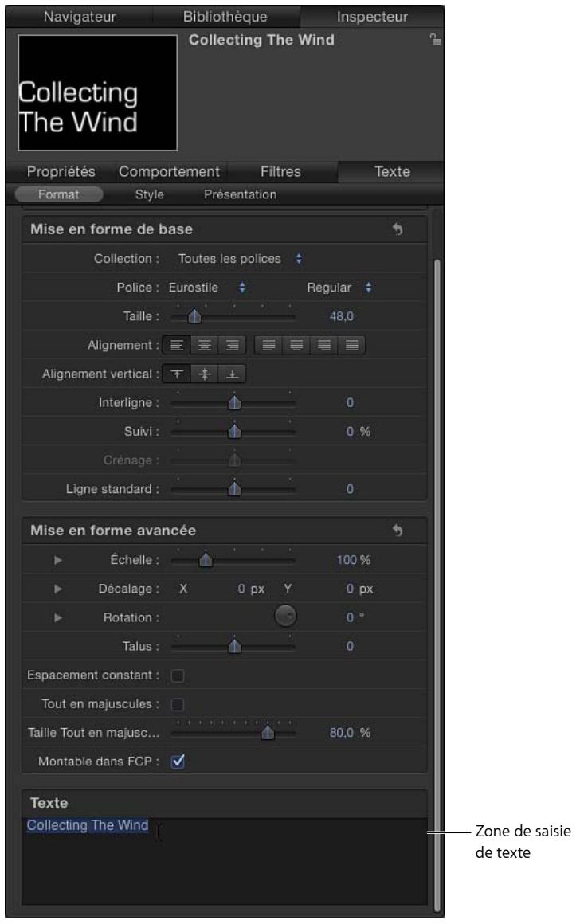The height and width of the screenshot is (924, 576).
Task: Enable Tout en majuscules checkbox
Action: 178,704
